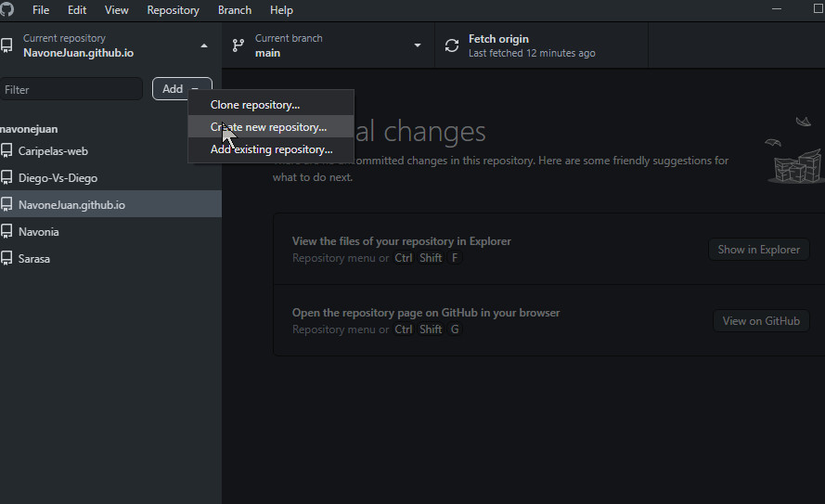Viewport: 825px width, 504px height.
Task: Choose Clone repository... from the menu
Action: click(271, 105)
